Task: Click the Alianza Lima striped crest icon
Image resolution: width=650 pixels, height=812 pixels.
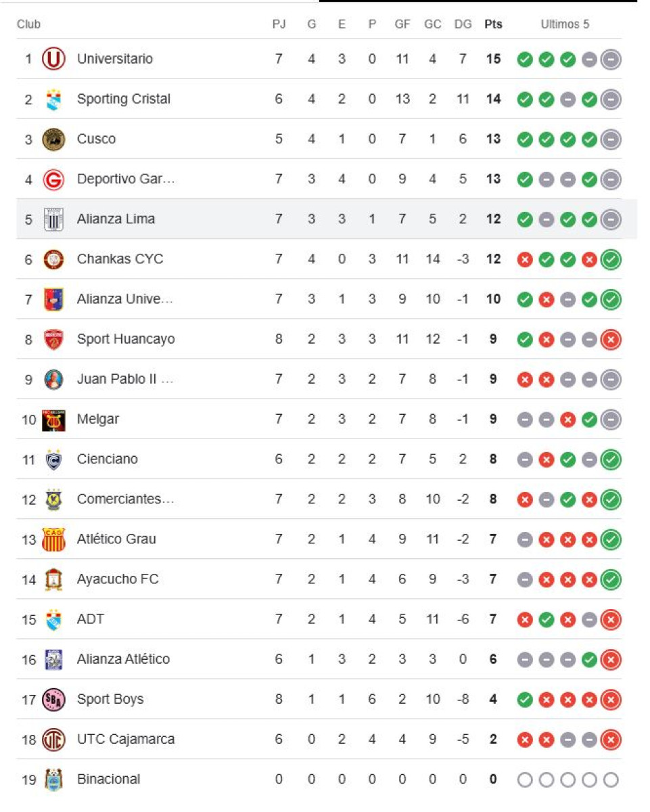Action: tap(53, 219)
